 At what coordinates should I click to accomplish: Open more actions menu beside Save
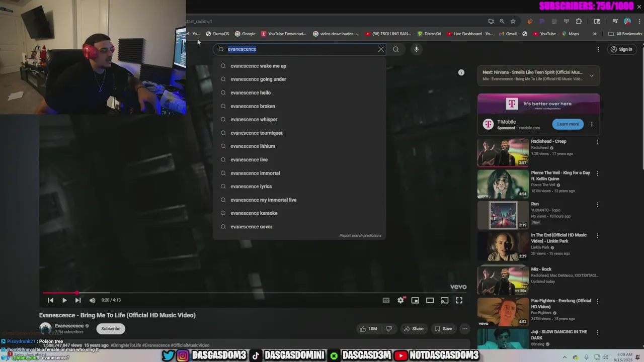pos(465,329)
